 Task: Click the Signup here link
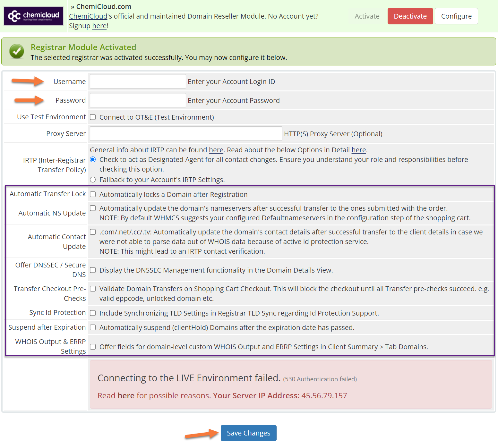(x=99, y=26)
